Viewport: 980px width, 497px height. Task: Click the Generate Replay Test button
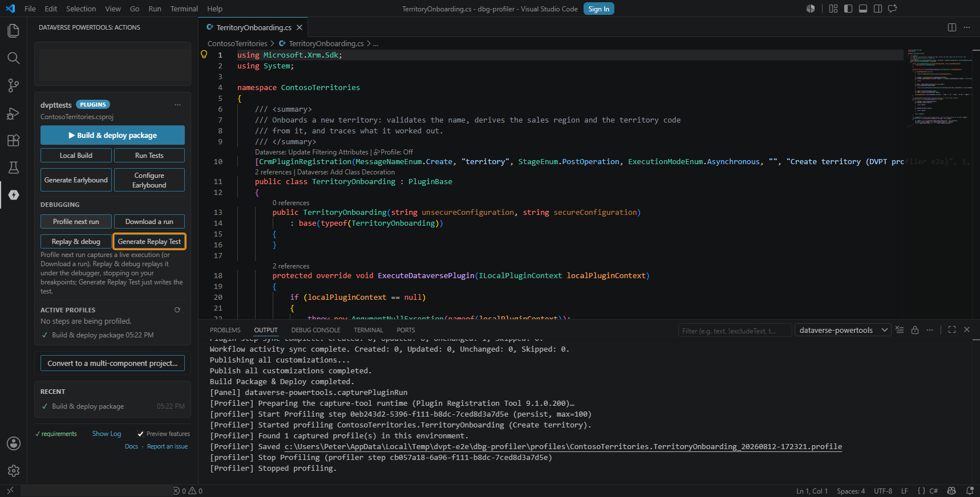coord(149,242)
